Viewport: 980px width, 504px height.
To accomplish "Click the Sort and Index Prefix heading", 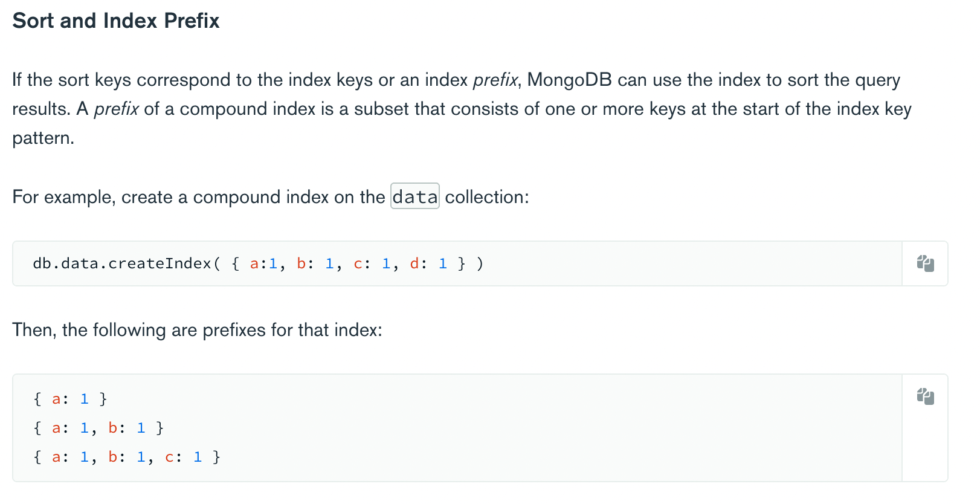I will (116, 21).
